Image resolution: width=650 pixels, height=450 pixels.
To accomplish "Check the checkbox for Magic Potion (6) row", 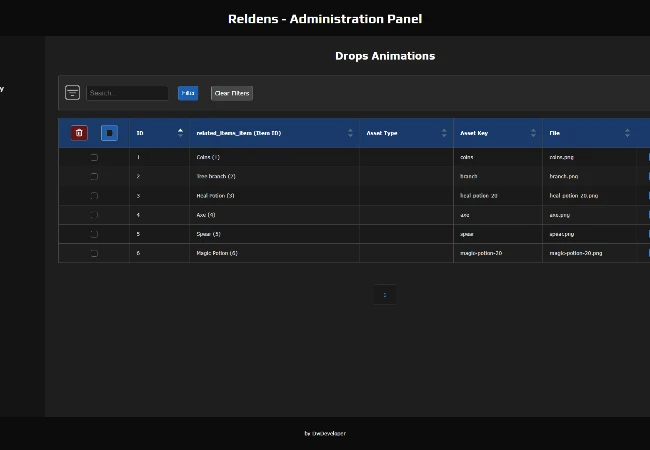I will 94,253.
